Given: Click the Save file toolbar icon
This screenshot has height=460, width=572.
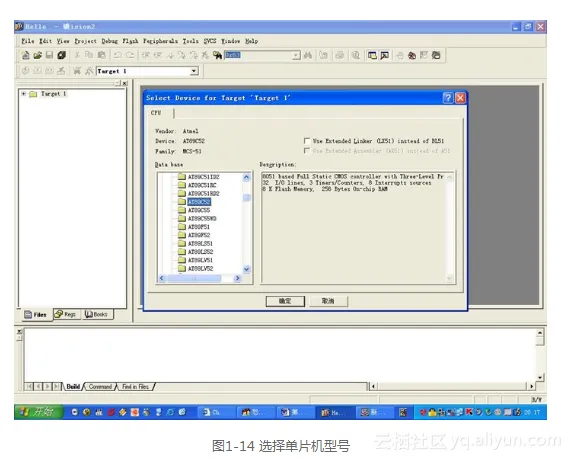Looking at the screenshot, I should click(x=49, y=55).
